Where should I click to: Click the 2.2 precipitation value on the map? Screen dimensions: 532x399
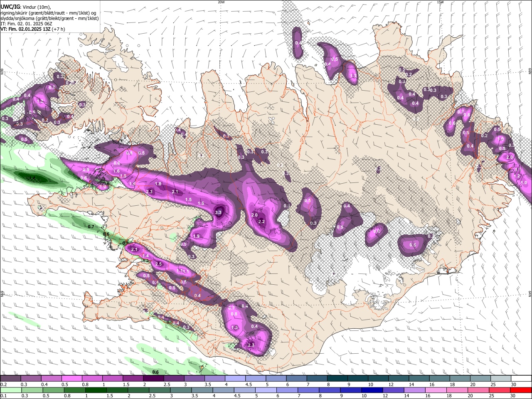point(261,222)
